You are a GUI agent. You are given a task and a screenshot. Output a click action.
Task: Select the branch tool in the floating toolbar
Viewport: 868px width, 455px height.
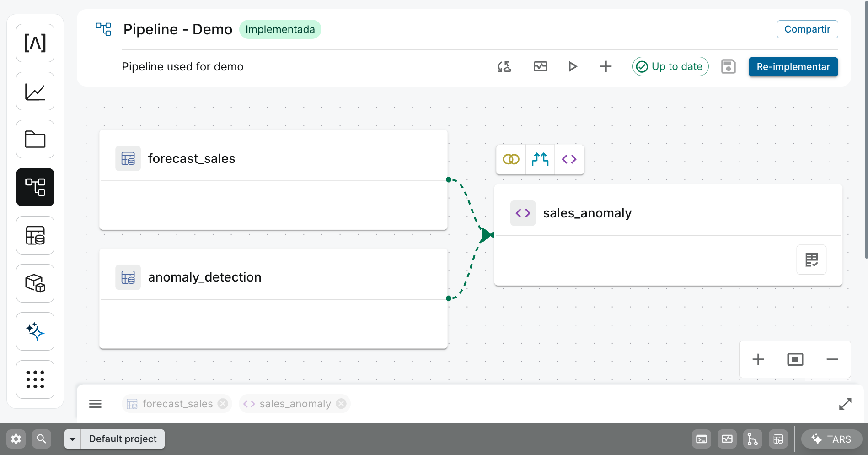[540, 159]
